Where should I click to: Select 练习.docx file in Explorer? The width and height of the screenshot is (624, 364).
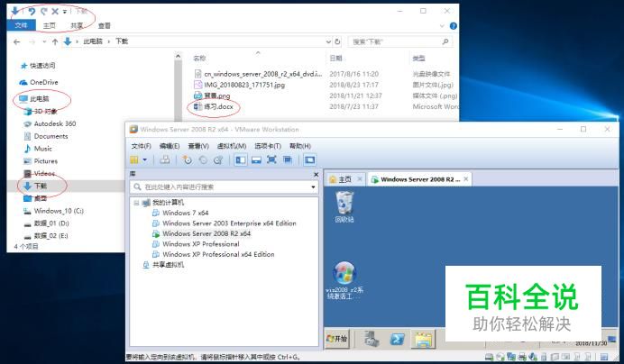pos(214,106)
